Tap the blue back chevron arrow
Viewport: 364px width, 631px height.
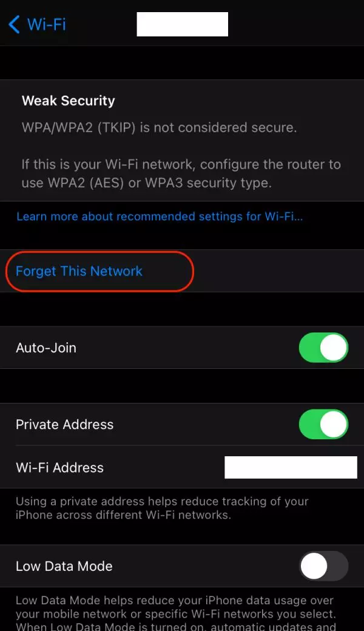point(14,24)
